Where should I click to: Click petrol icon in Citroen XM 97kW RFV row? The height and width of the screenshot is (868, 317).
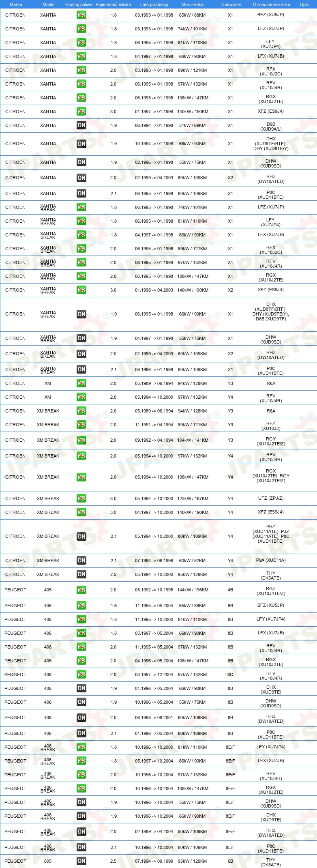click(81, 397)
